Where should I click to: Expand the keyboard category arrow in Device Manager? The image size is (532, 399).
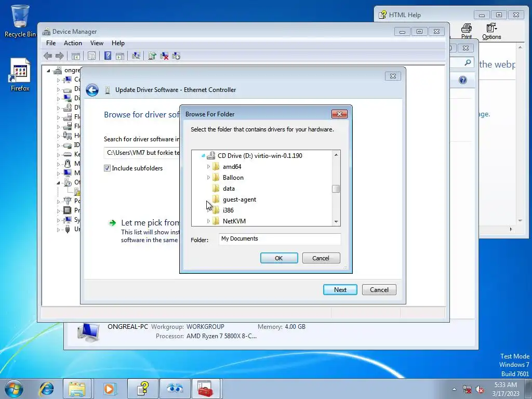click(x=58, y=154)
